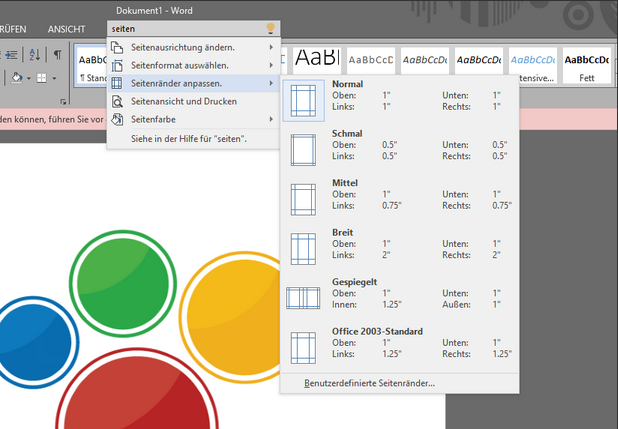Click the Seitenformat page size icon
This screenshot has height=429, width=618.
(117, 65)
